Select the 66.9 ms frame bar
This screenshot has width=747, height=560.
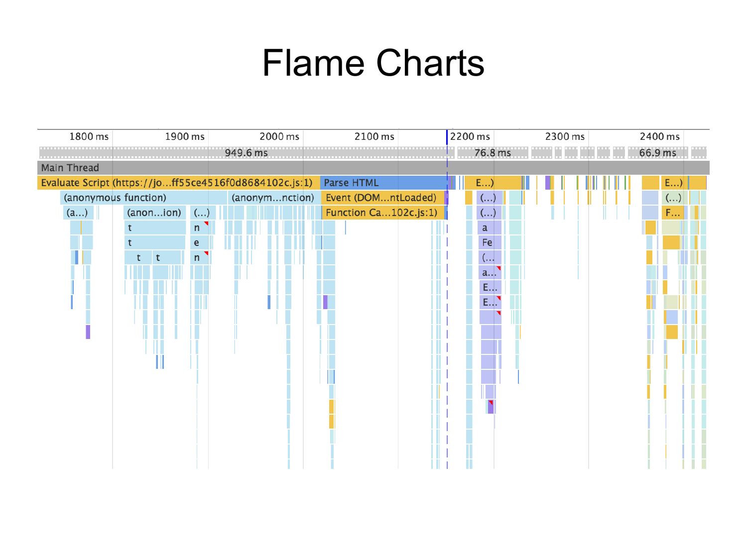[x=657, y=153]
